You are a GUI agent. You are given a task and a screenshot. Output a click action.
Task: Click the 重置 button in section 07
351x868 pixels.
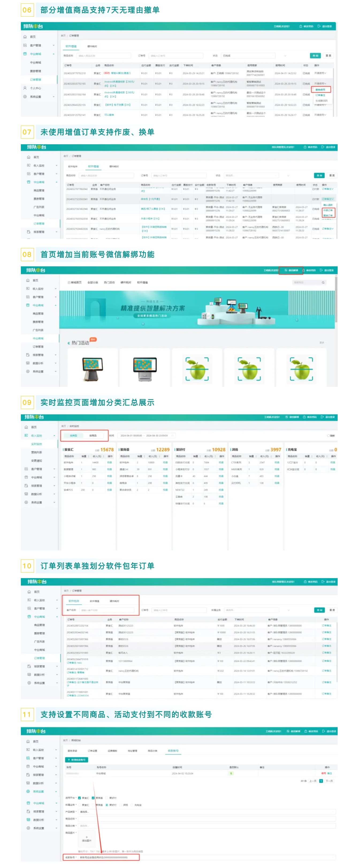point(332,176)
